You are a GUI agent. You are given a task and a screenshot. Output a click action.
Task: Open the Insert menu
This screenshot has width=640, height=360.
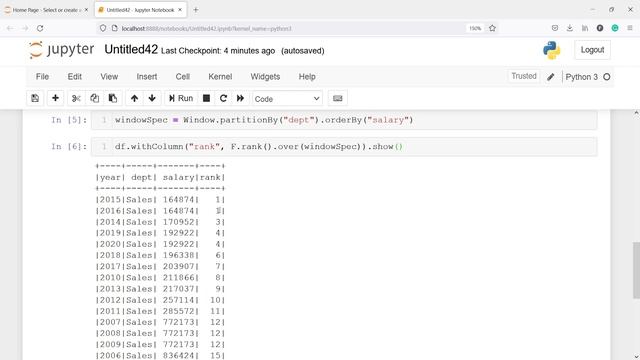coord(147,77)
